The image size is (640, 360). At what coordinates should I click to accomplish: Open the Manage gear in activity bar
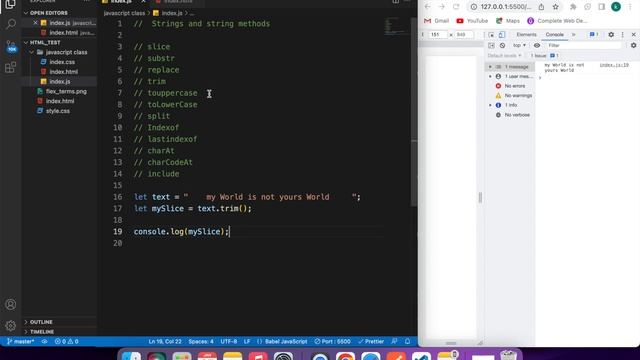pos(11,326)
